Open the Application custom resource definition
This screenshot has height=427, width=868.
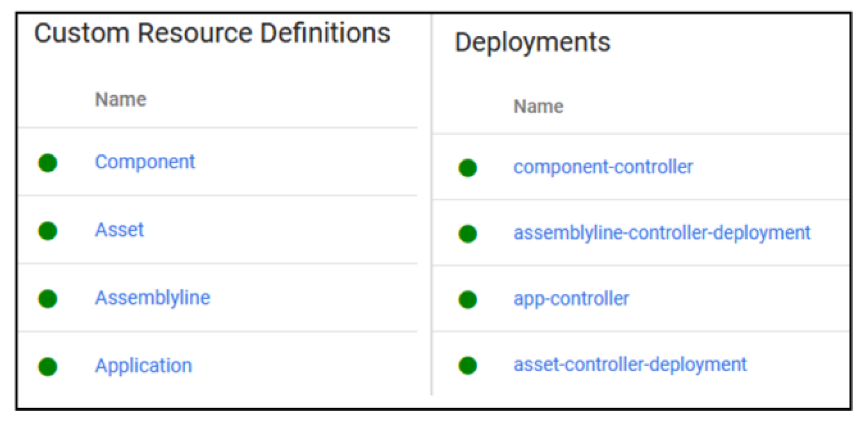click(143, 366)
